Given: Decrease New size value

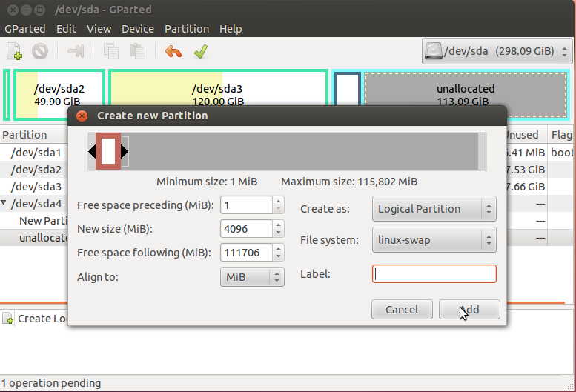Looking at the screenshot, I should [278, 233].
